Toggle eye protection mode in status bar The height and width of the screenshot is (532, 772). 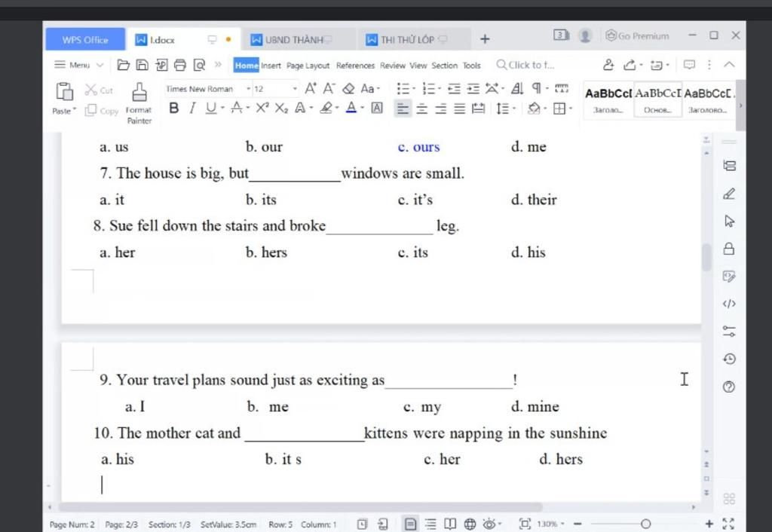click(x=489, y=524)
